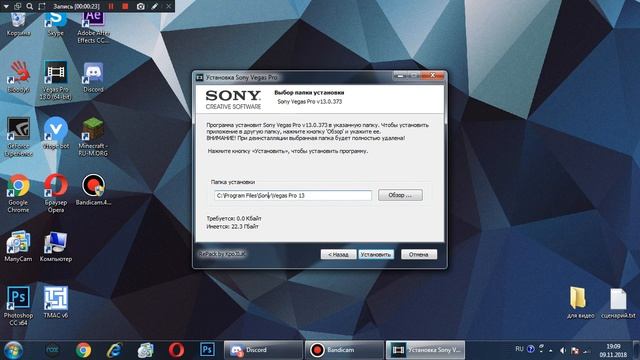
Task: Click the 'Установка Sony V...' taskbar button
Action: point(425,350)
